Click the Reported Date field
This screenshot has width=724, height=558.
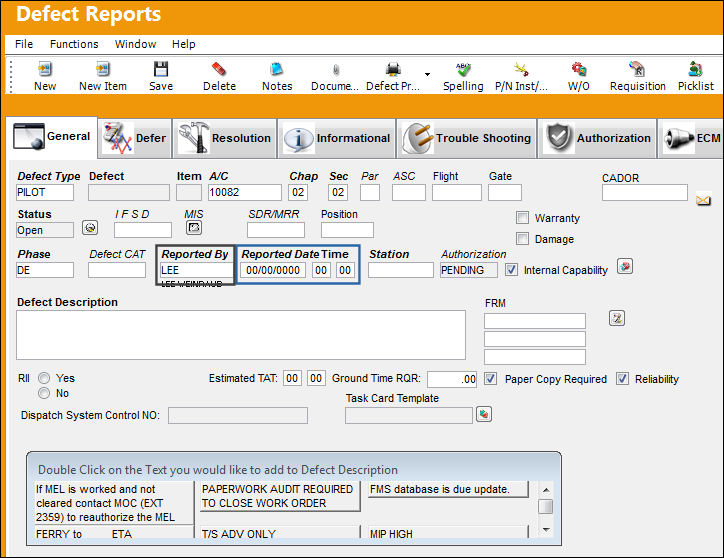[273, 270]
